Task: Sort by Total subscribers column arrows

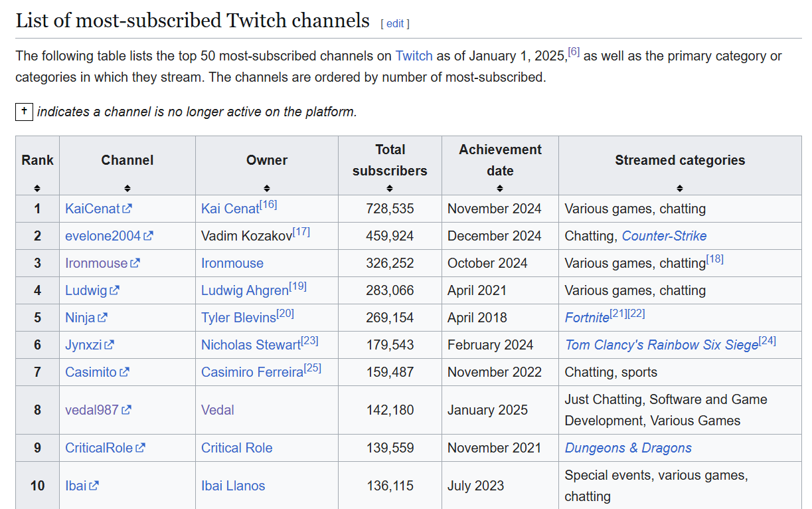Action: coord(390,188)
